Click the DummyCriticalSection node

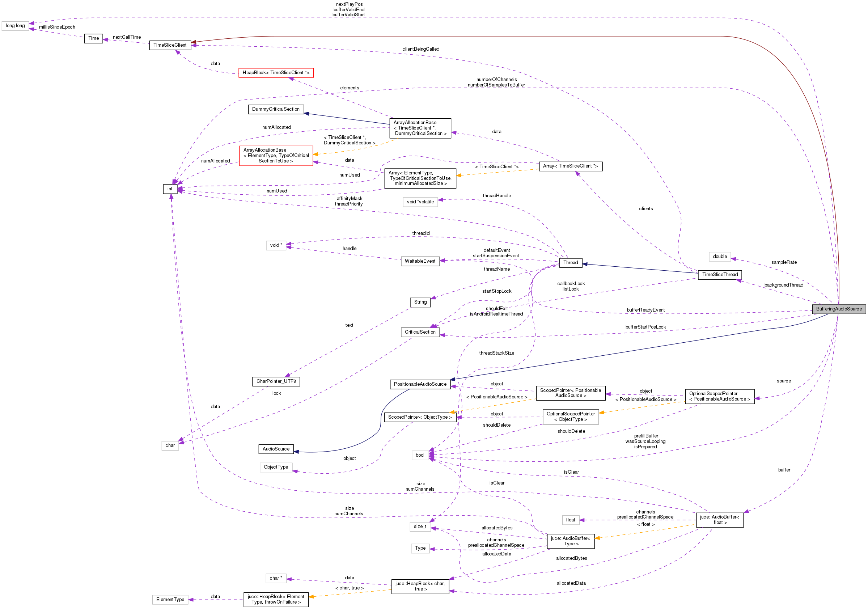[x=276, y=109]
